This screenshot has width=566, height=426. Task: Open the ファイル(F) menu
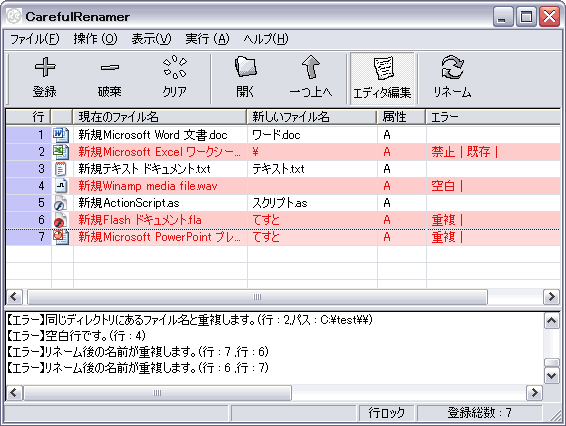(x=35, y=39)
